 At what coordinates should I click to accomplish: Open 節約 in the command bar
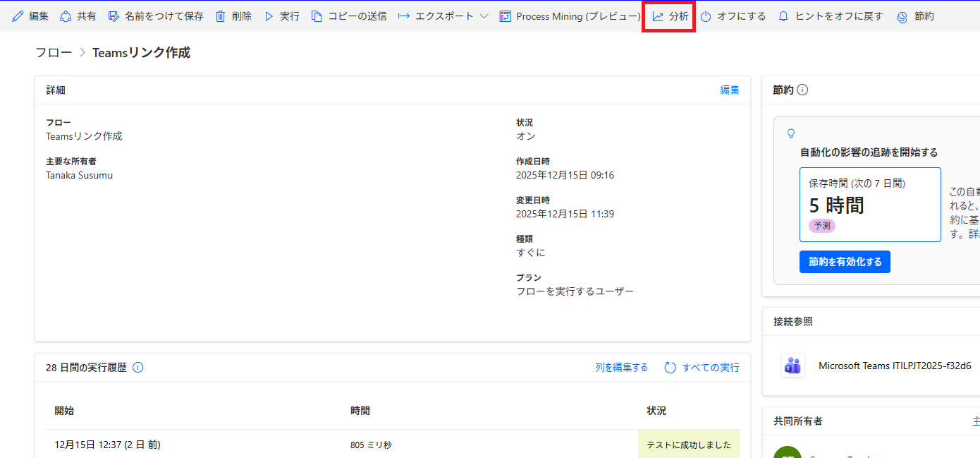pyautogui.click(x=915, y=16)
